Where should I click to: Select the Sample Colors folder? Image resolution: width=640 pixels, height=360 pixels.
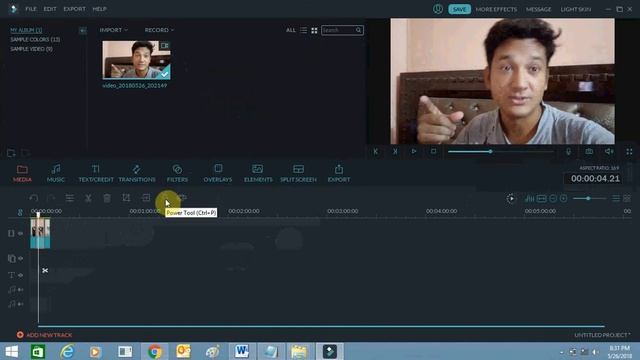coord(35,40)
